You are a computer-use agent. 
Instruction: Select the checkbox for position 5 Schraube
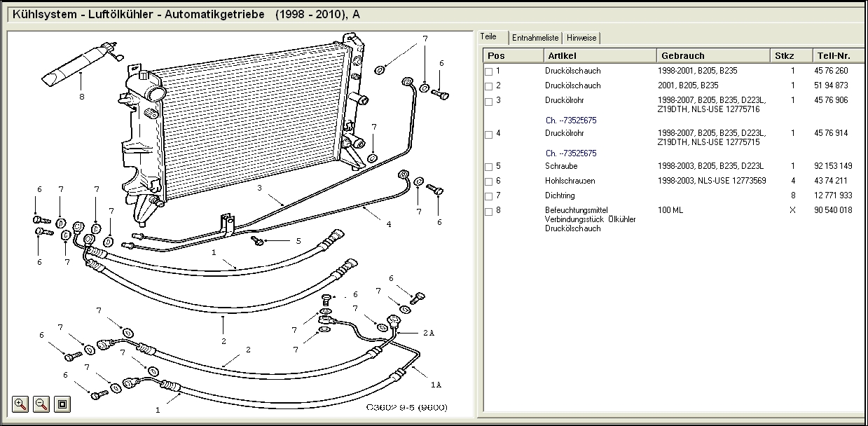pyautogui.click(x=489, y=167)
